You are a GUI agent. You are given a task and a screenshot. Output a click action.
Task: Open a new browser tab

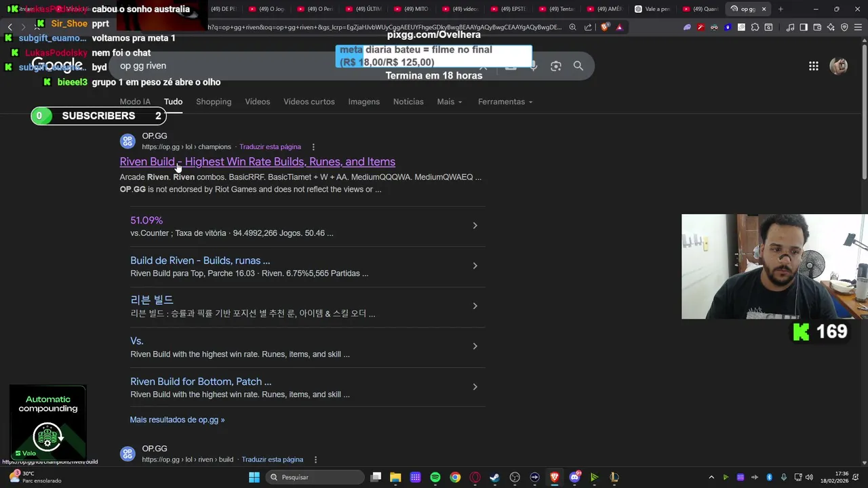coord(781,9)
